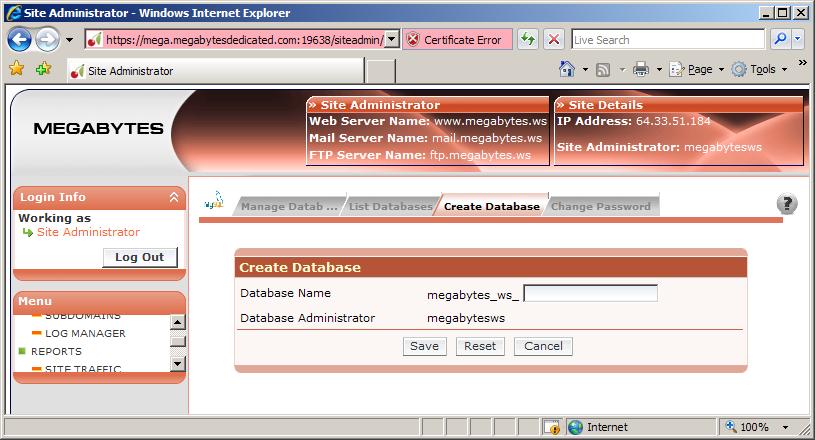Switch to the List Databases tab
This screenshot has height=440, width=815.
tap(391, 207)
